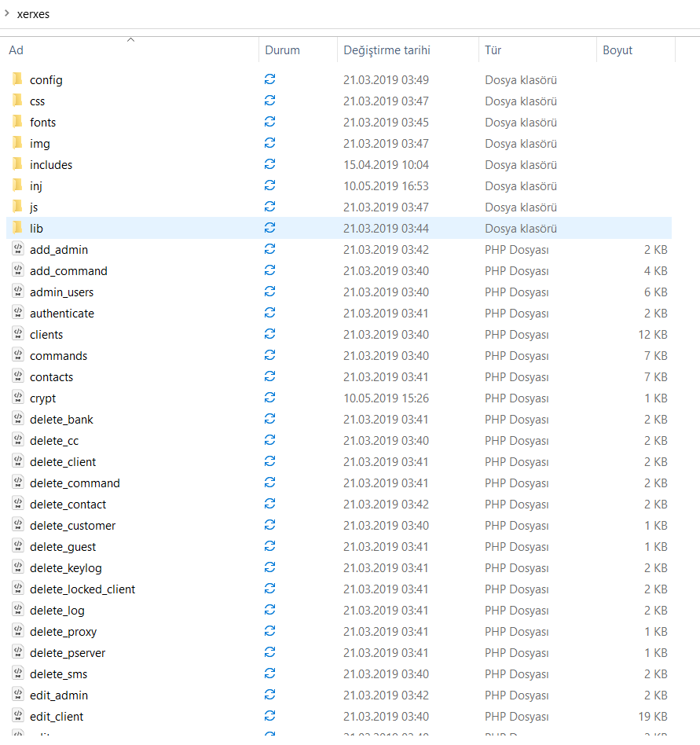Click the 4 KB size of add_command
The width and height of the screenshot is (700, 745).
[655, 271]
